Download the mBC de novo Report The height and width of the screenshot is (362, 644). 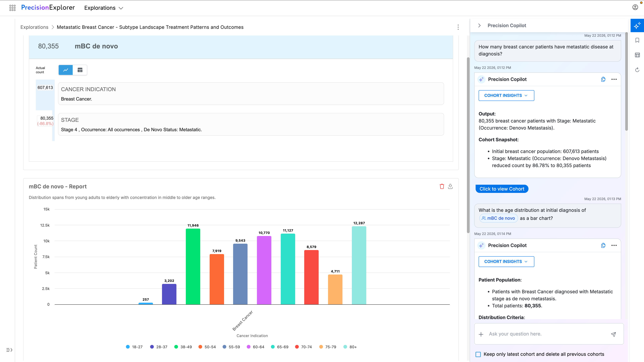click(450, 186)
